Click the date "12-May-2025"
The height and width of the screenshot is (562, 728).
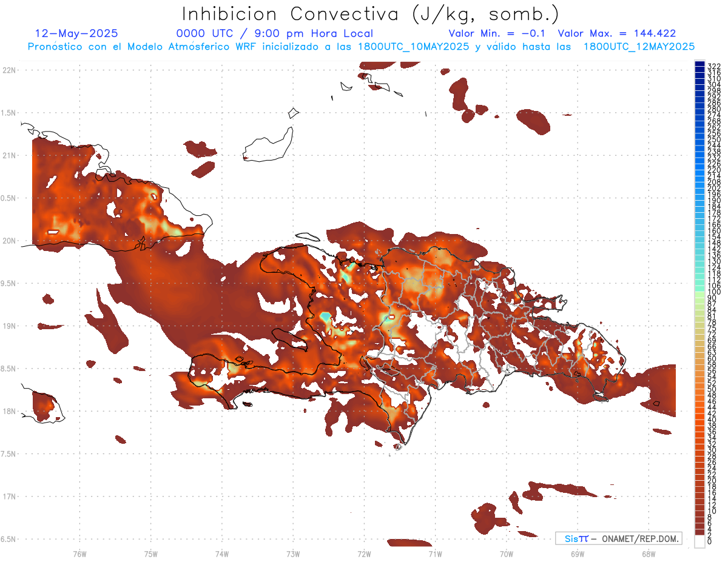(76, 33)
